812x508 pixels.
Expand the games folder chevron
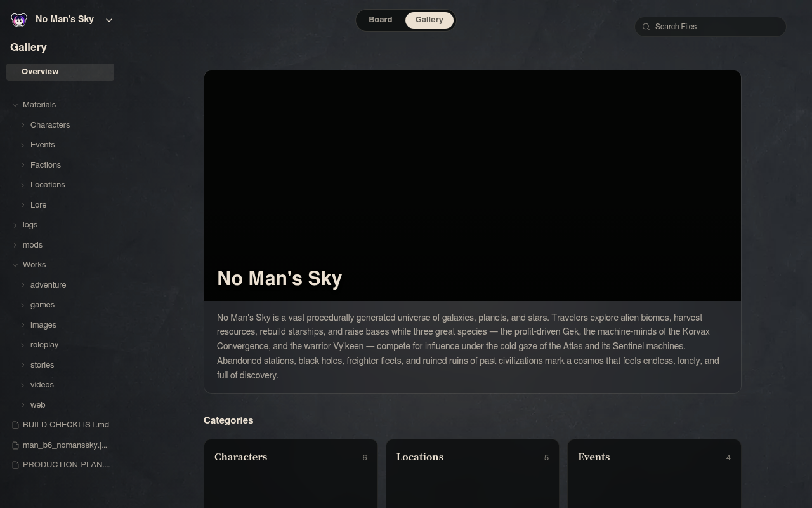pos(23,305)
